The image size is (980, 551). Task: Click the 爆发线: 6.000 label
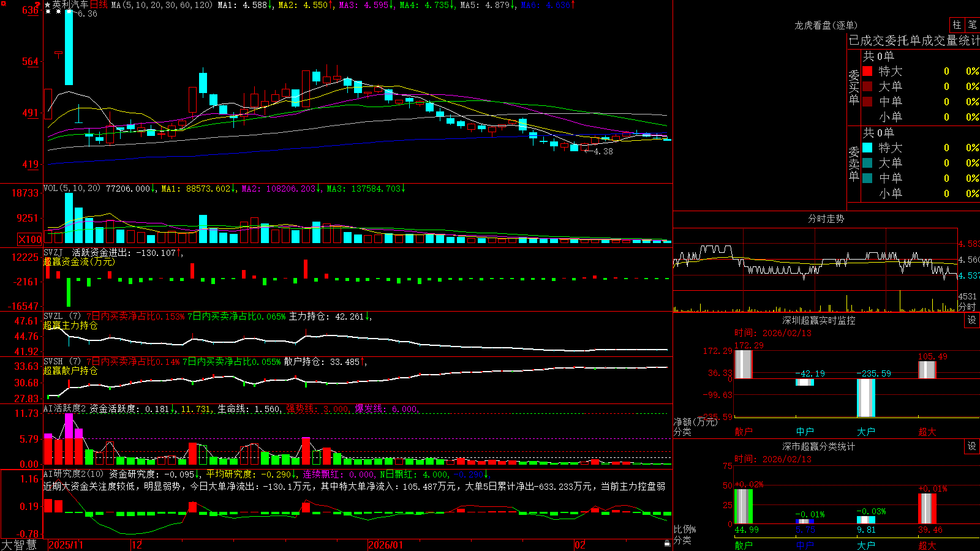(x=386, y=409)
